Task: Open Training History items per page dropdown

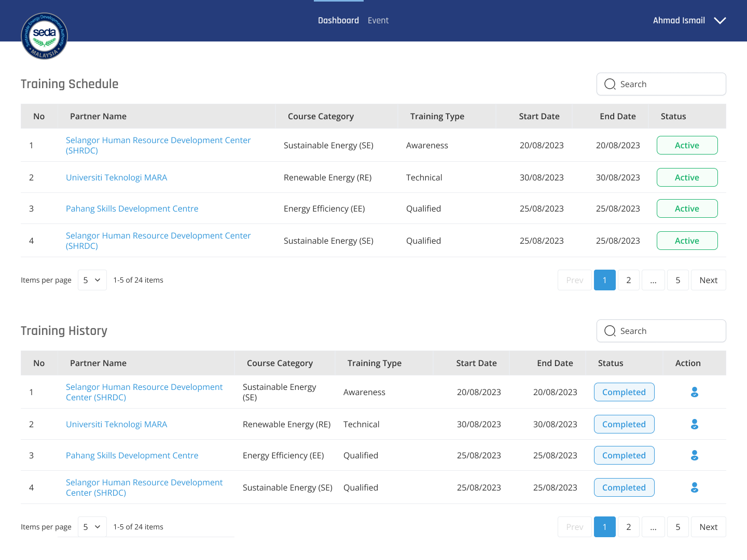Action: pyautogui.click(x=92, y=527)
